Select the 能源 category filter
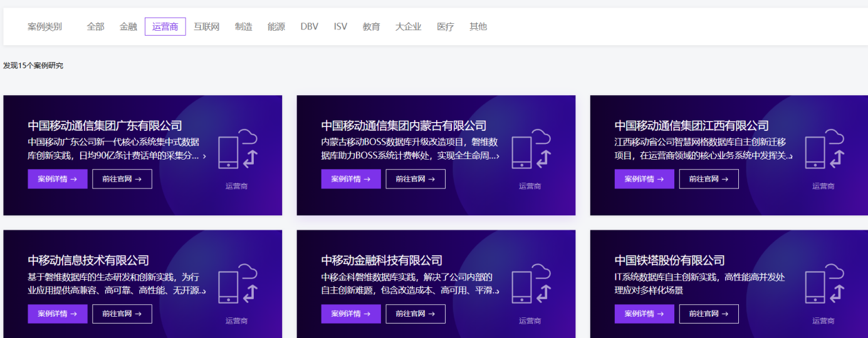868x338 pixels. tap(276, 26)
